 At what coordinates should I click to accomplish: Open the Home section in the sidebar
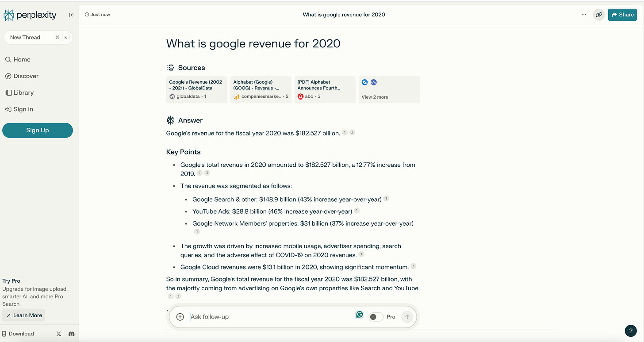21,59
